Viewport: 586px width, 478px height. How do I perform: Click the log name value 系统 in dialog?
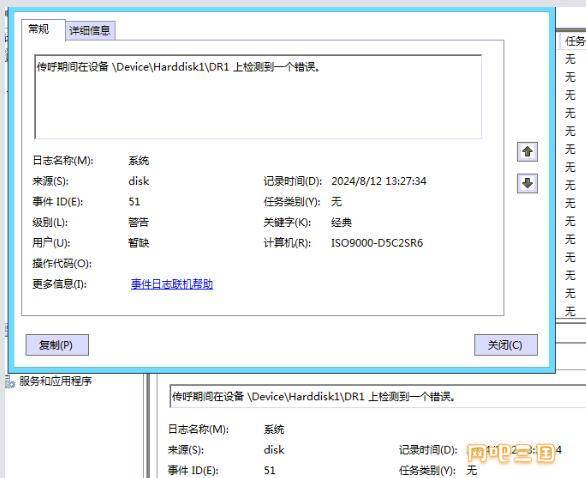point(139,161)
